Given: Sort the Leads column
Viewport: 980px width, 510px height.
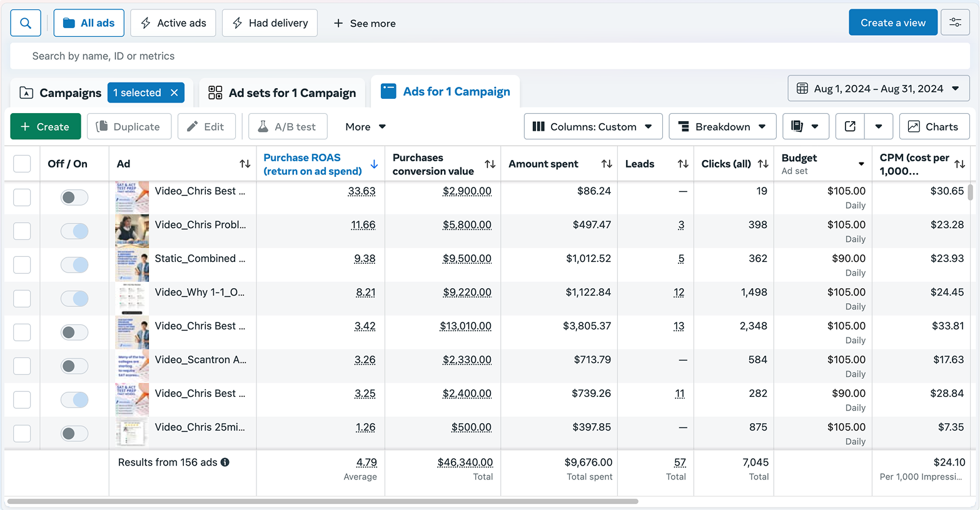Looking at the screenshot, I should [x=682, y=164].
